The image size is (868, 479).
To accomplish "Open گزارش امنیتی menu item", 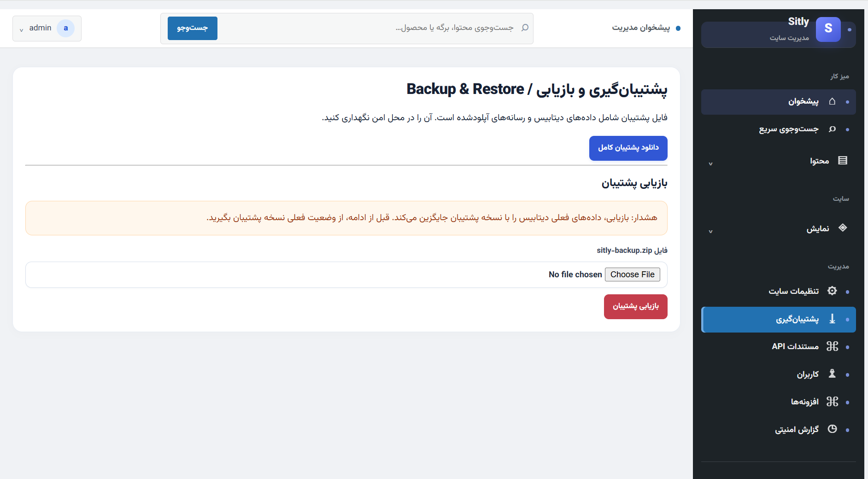I will [x=778, y=430].
